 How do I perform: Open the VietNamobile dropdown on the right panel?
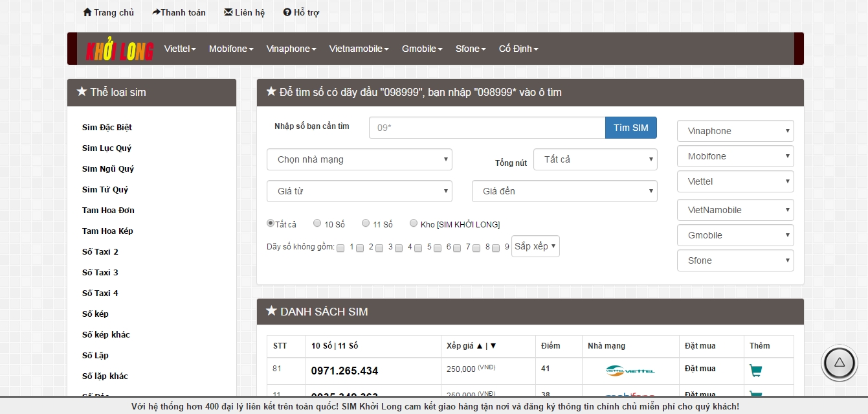coord(735,210)
